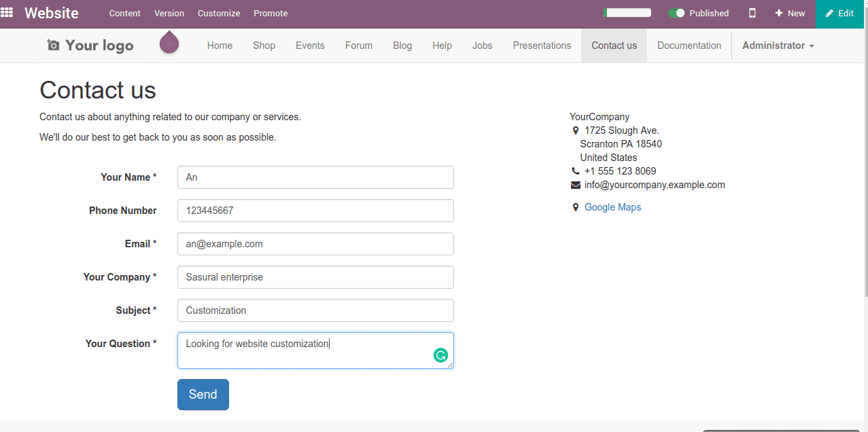Click the Your logo camera image

90,46
